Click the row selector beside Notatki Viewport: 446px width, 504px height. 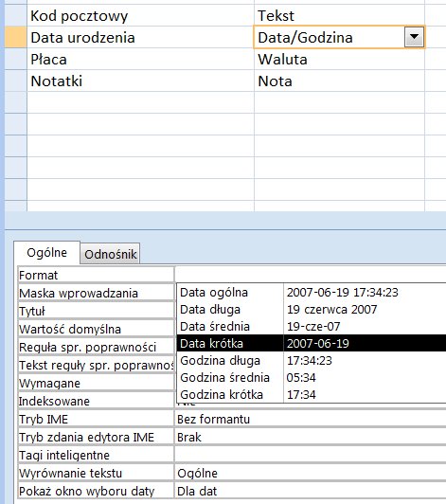(x=16, y=81)
